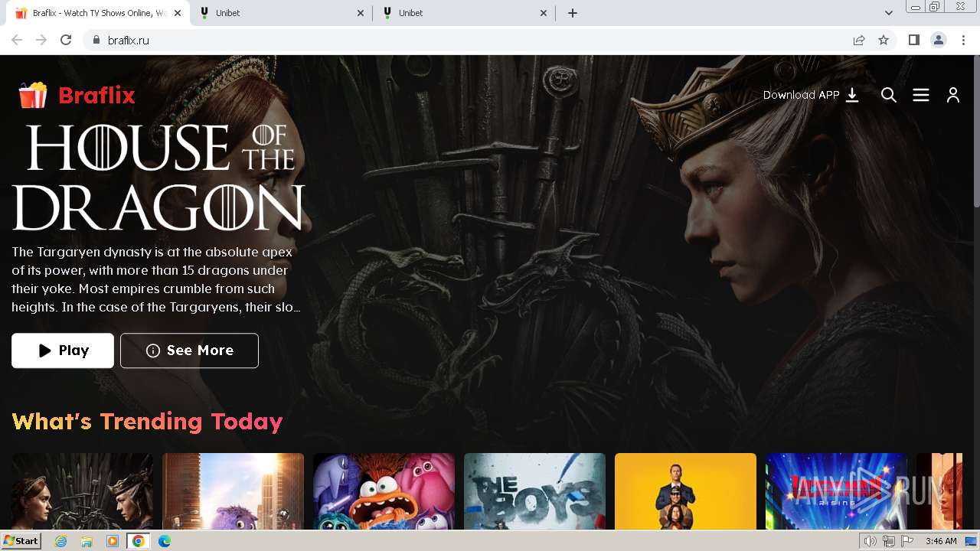The height and width of the screenshot is (551, 980).
Task: Open the colorful cartoon emotions movie thumbnail
Action: click(x=384, y=491)
